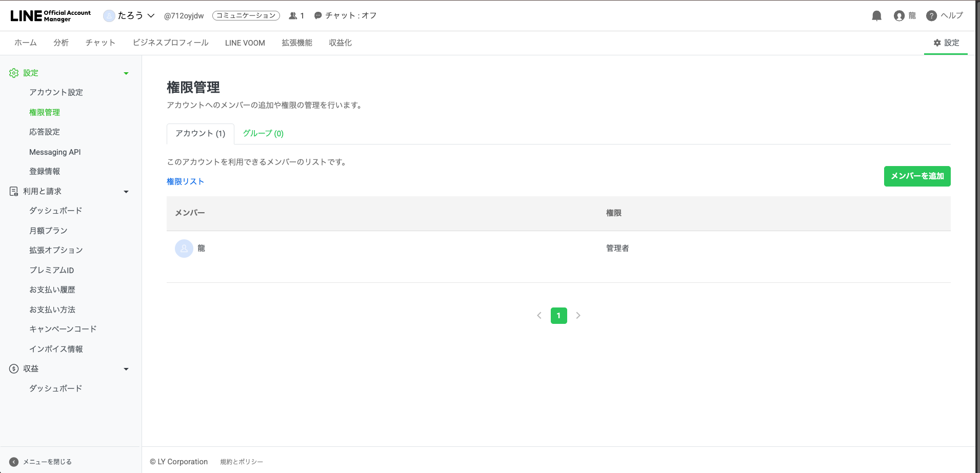The image size is (980, 473).
Task: Open ダッシュボード under 収益
Action: pyautogui.click(x=55, y=388)
